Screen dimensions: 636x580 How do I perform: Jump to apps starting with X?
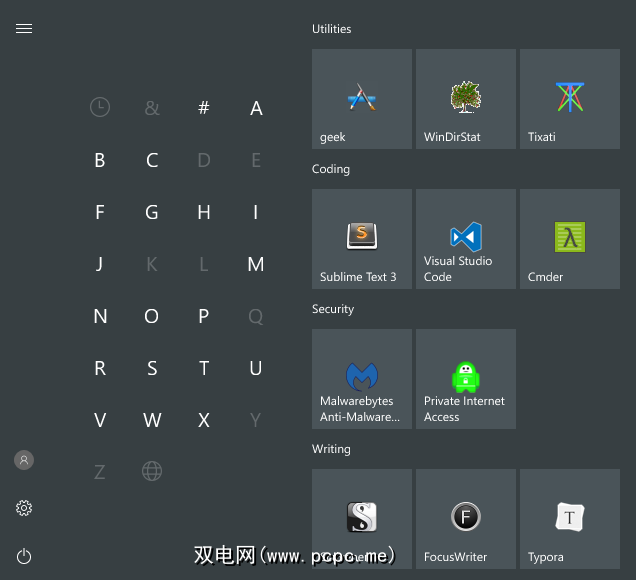(x=204, y=420)
